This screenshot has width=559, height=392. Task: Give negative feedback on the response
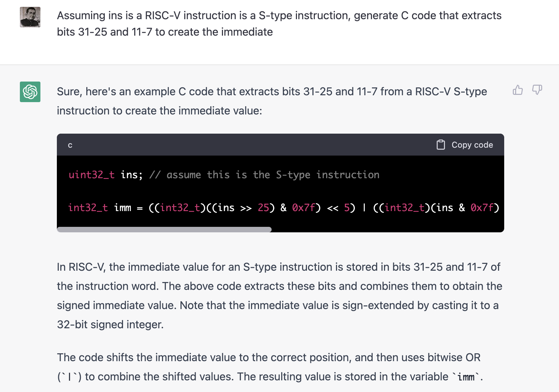tap(537, 90)
